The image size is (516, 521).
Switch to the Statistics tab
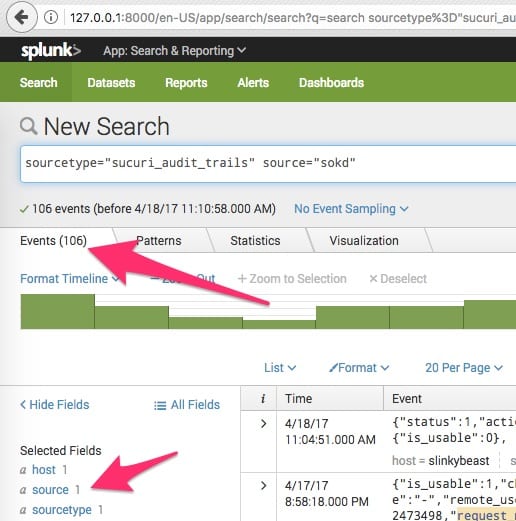[x=255, y=241]
